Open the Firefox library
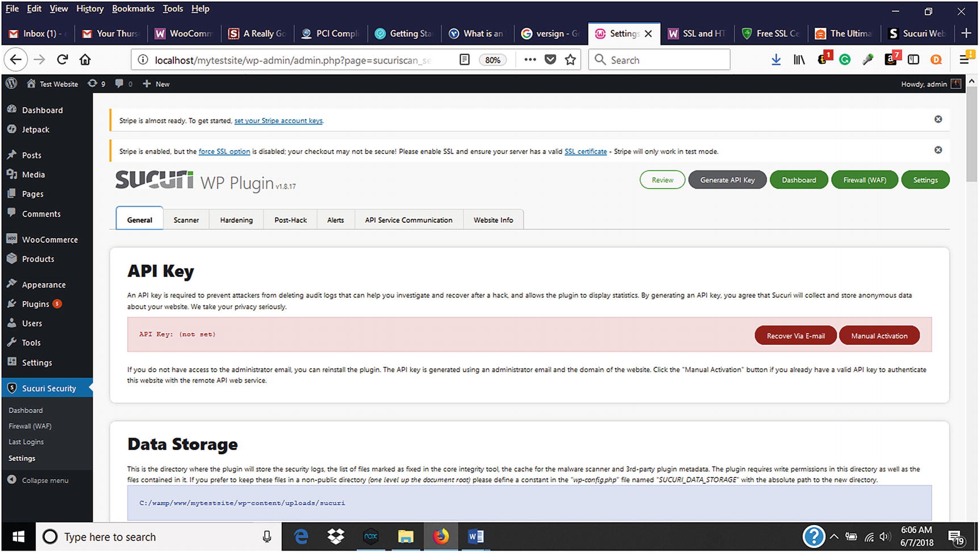The width and height of the screenshot is (980, 553). tap(799, 60)
